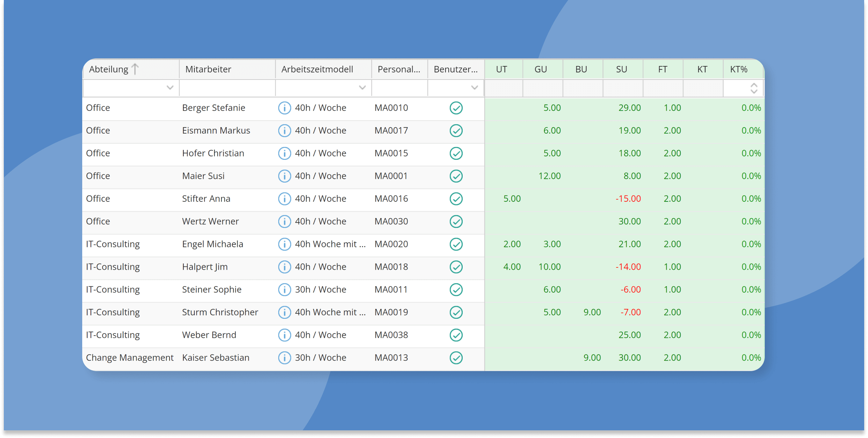
Task: Toggle user checkmark for Eismann Markus
Action: coord(456,131)
